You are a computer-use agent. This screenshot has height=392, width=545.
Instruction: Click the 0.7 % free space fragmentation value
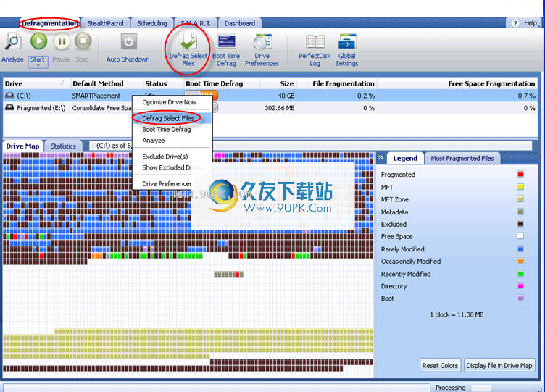[526, 96]
